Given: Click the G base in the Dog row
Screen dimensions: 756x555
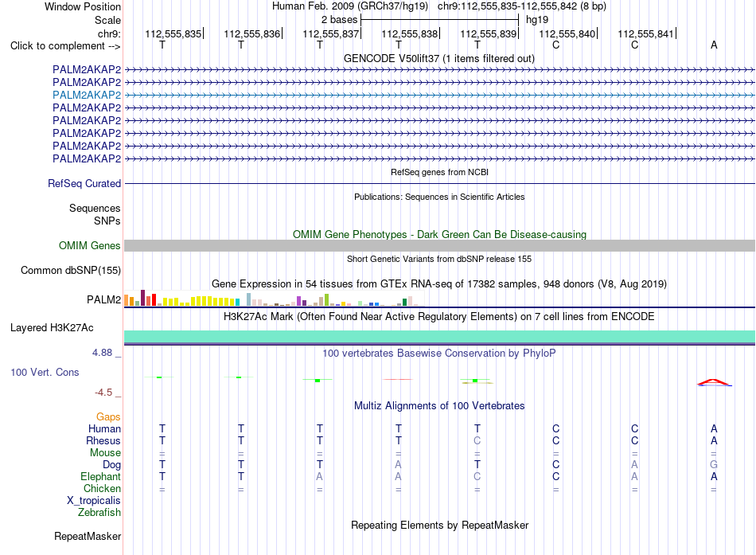Looking at the screenshot, I should (714, 464).
